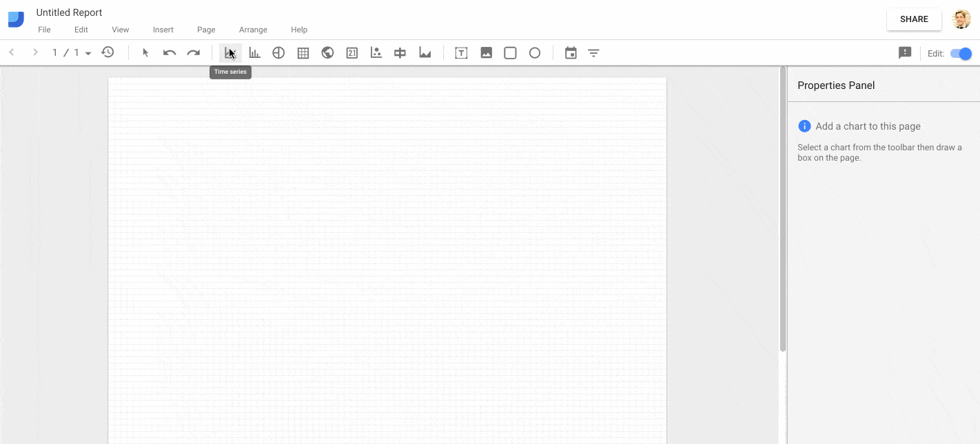Select the Time series chart tool
980x444 pixels.
(x=229, y=52)
